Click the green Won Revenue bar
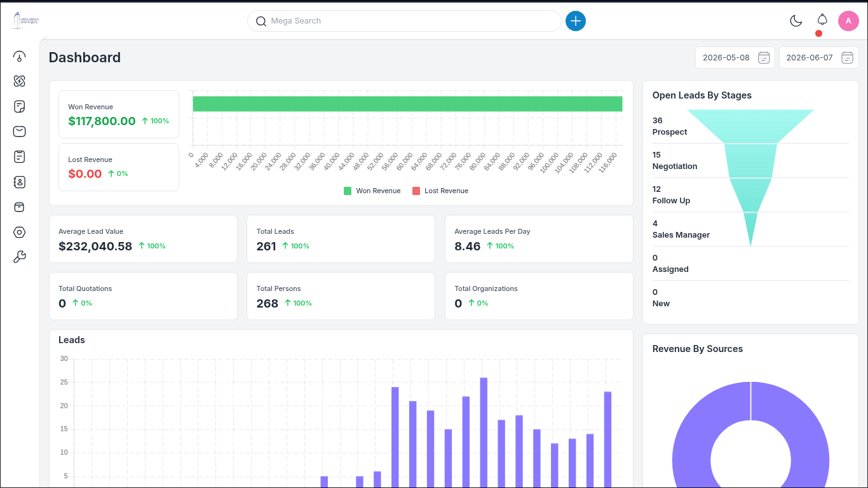The height and width of the screenshot is (488, 868). point(407,104)
